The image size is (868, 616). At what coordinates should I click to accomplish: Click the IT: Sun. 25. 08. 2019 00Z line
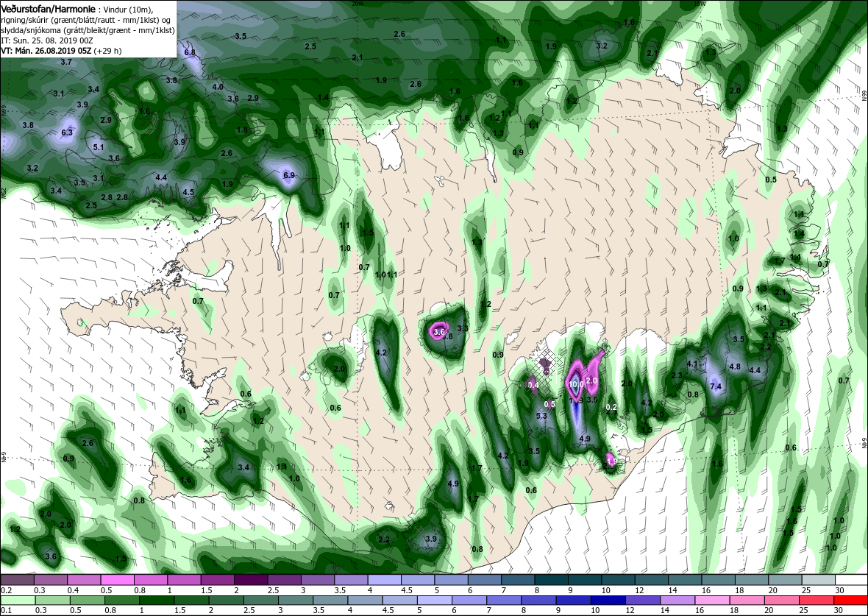point(46,41)
